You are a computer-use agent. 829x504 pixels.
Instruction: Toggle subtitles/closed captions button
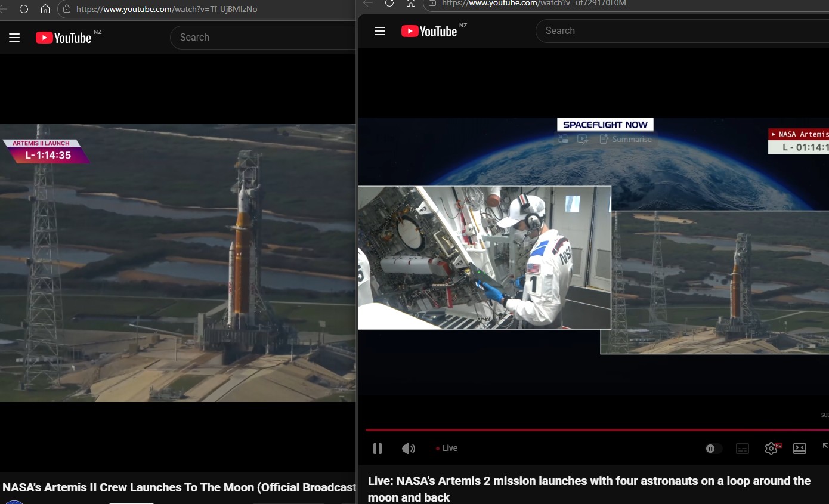tap(743, 449)
